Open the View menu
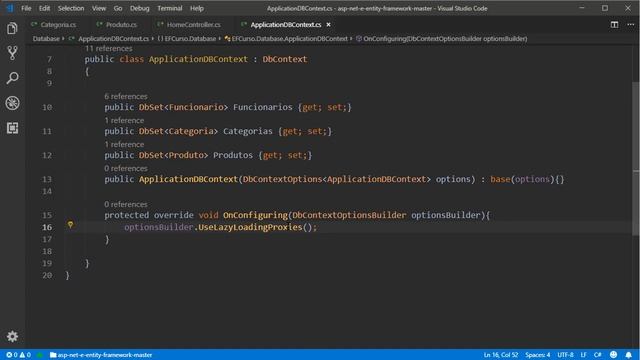 [99, 8]
